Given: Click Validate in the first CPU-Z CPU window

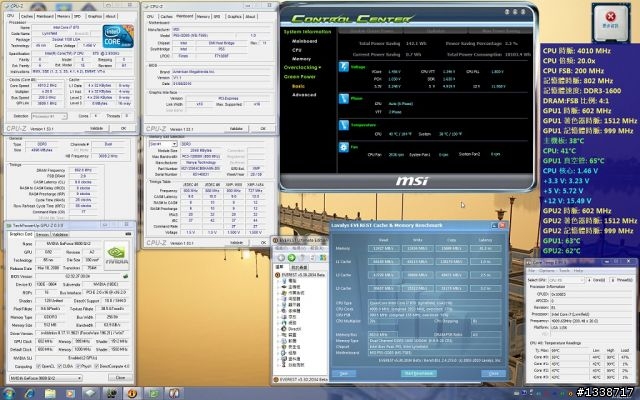Looking at the screenshot, I should 96,128.
